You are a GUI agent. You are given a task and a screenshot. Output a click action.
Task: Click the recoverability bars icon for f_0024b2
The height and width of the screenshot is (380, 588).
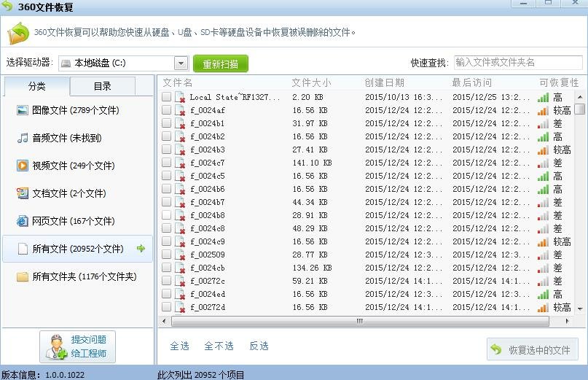coord(543,136)
